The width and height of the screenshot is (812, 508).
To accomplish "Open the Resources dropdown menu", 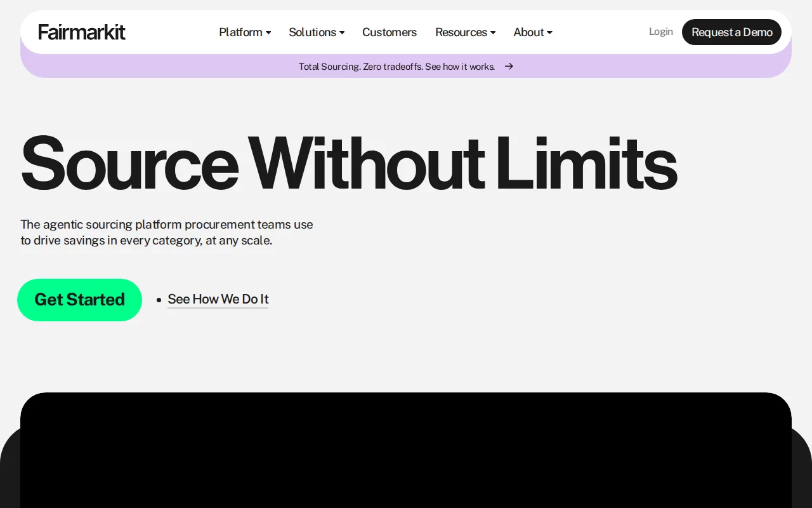I will (x=465, y=32).
